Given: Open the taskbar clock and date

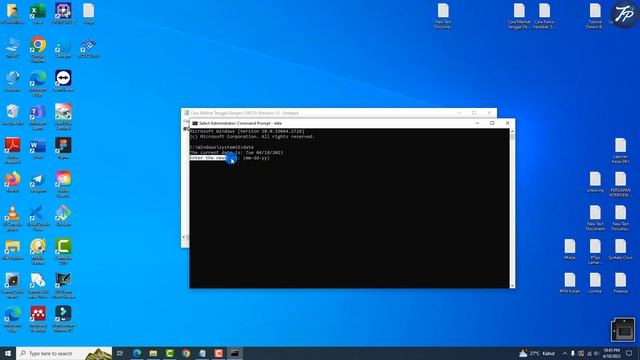Looking at the screenshot, I should click(611, 353).
